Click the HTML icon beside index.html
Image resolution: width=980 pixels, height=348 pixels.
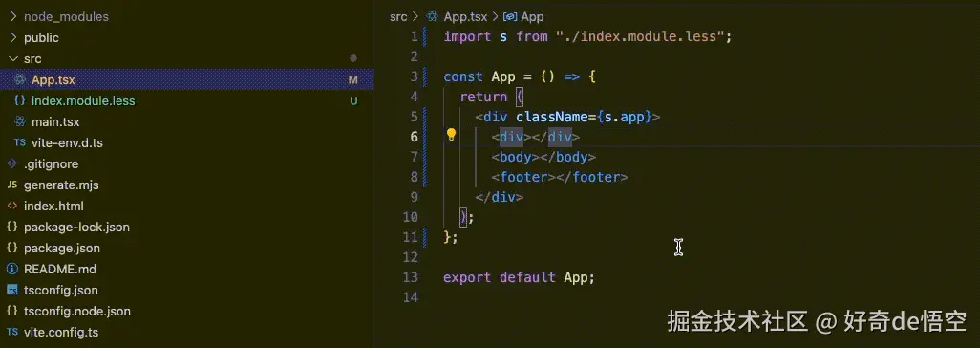pyautogui.click(x=11, y=206)
